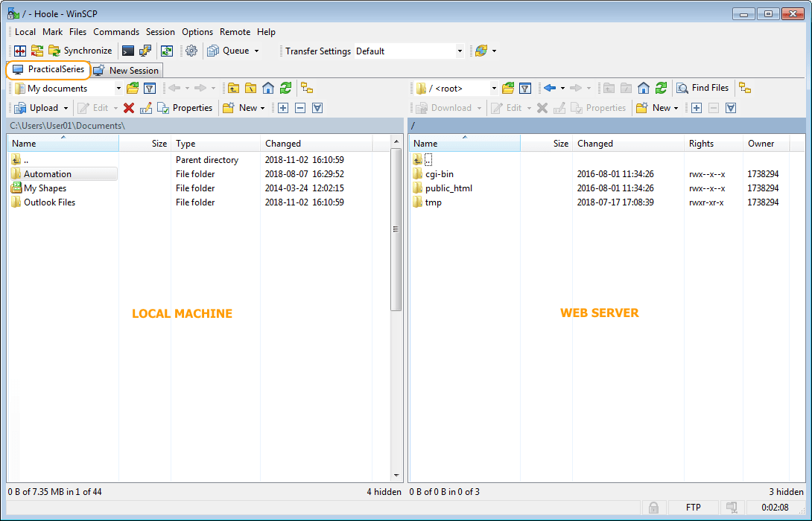The width and height of the screenshot is (812, 521).
Task: Open the Options menu
Action: point(197,31)
